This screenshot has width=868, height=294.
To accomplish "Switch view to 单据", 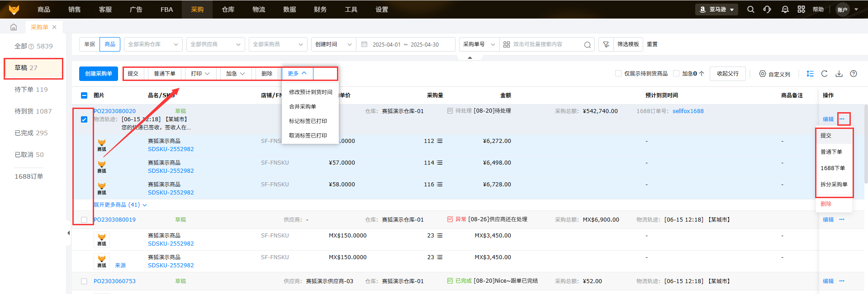I will click(x=90, y=44).
